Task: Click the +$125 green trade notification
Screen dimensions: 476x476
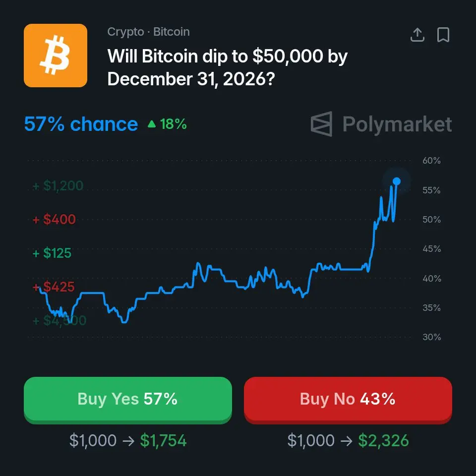Action: pos(52,253)
